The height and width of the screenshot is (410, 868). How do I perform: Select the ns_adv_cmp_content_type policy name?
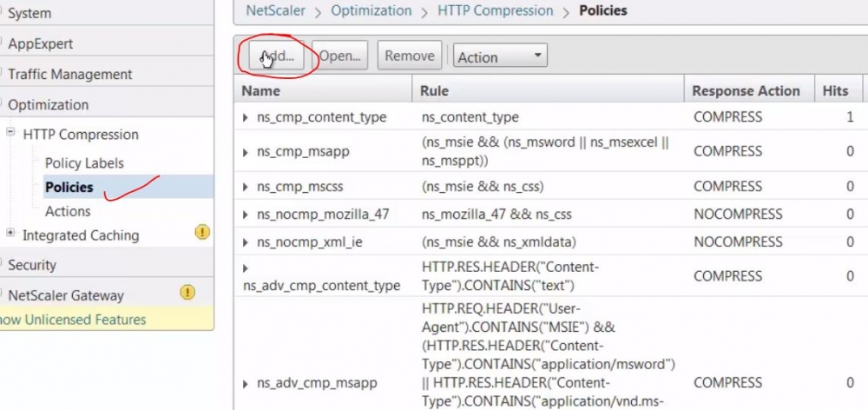point(322,286)
